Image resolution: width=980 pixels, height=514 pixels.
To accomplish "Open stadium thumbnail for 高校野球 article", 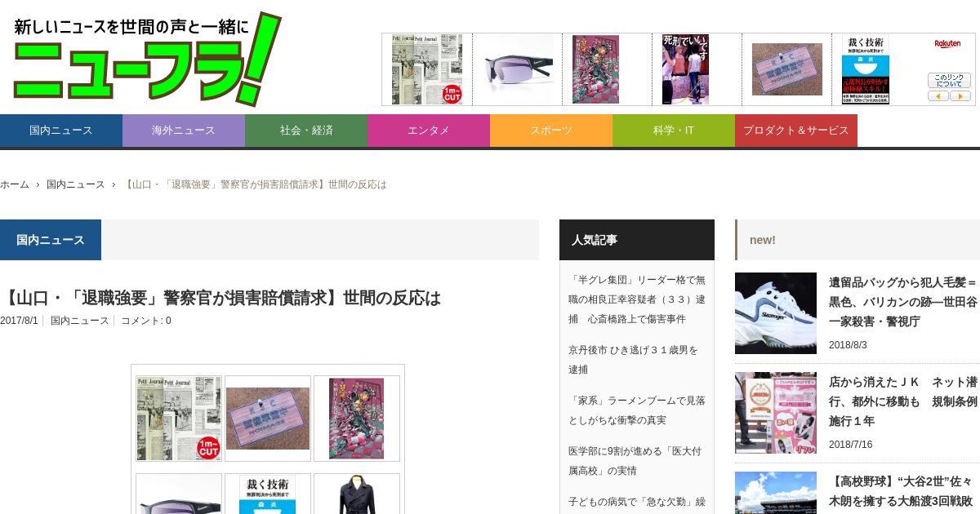I will (776, 493).
